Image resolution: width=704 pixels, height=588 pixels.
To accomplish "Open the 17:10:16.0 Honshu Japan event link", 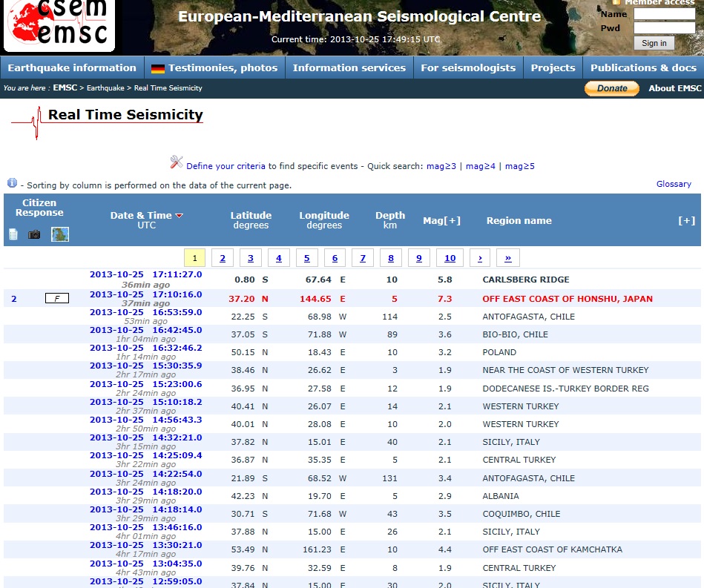I will 146,294.
